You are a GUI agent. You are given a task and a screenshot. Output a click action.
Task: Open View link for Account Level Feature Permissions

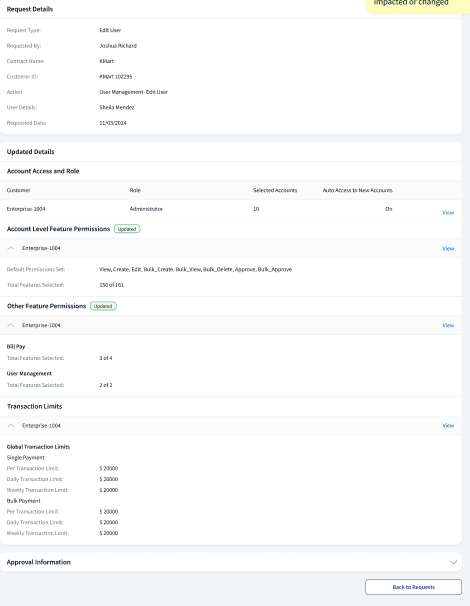pos(448,249)
